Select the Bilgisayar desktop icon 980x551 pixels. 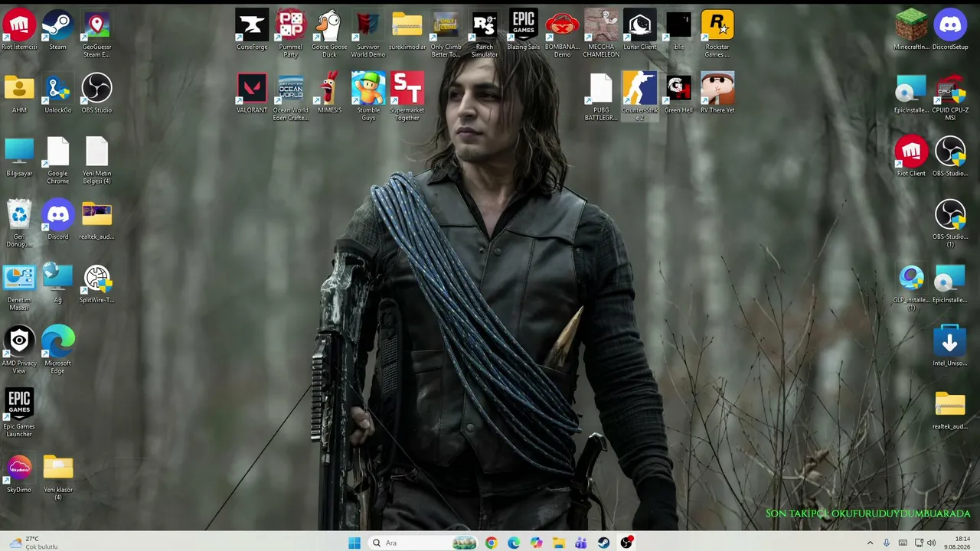19,158
